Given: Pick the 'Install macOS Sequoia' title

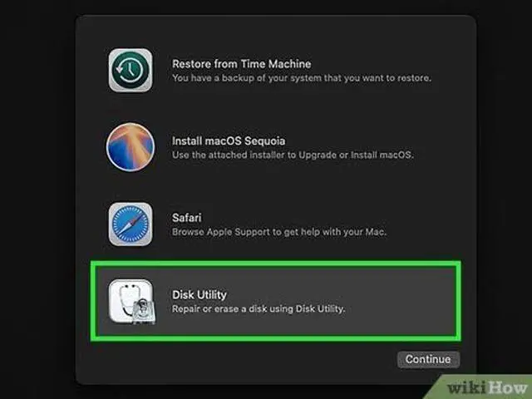Looking at the screenshot, I should 229,140.
